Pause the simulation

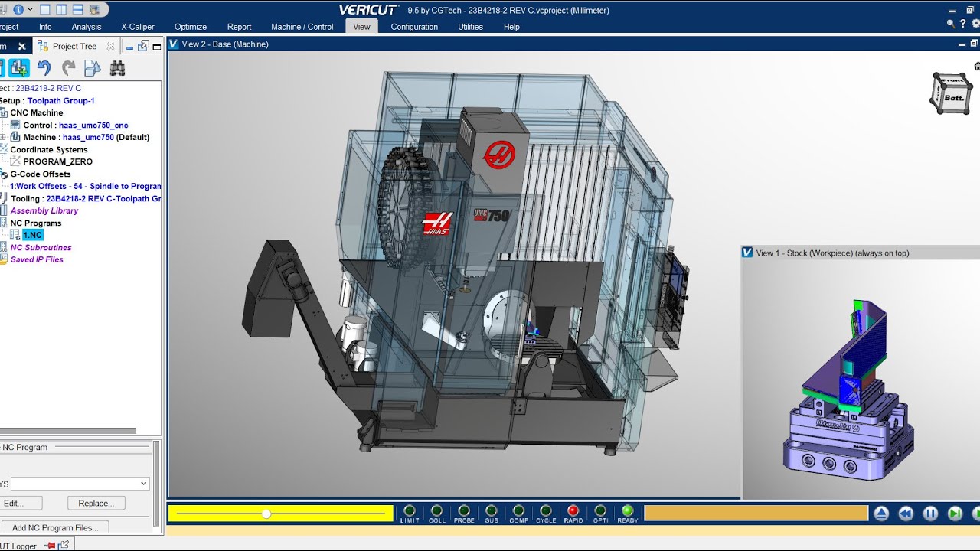930,514
